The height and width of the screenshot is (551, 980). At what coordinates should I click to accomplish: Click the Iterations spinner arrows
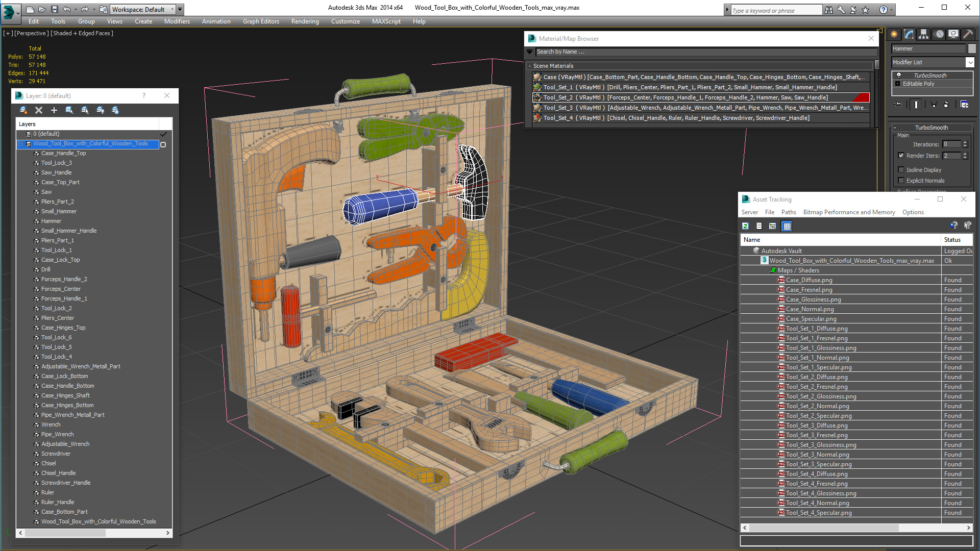[965, 144]
